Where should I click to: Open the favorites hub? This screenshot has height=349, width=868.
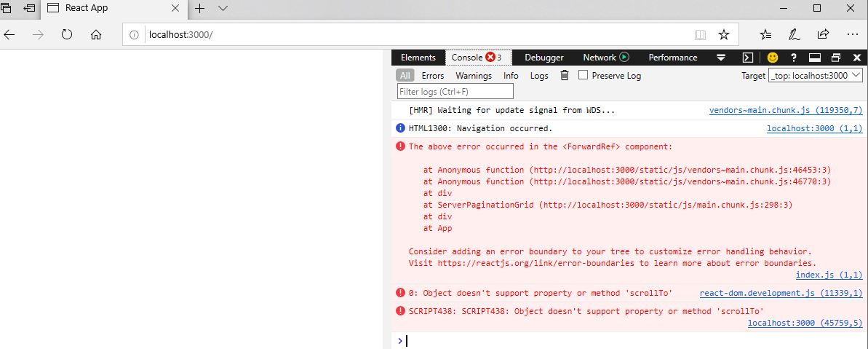pos(766,35)
